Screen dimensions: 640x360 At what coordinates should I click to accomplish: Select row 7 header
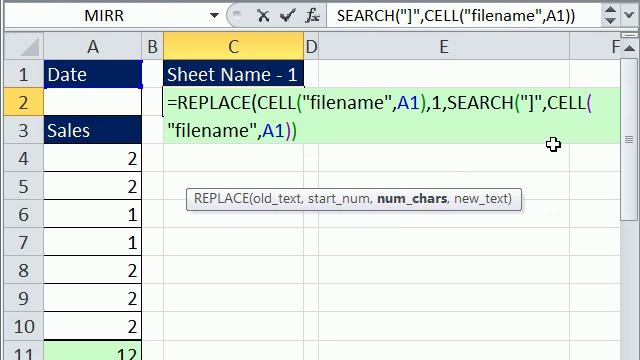pyautogui.click(x=24, y=242)
